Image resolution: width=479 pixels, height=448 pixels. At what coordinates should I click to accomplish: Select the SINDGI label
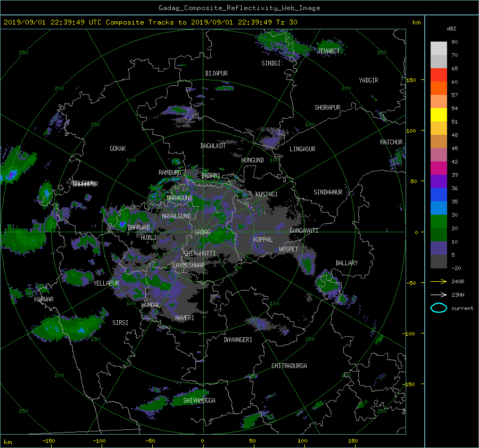point(271,63)
